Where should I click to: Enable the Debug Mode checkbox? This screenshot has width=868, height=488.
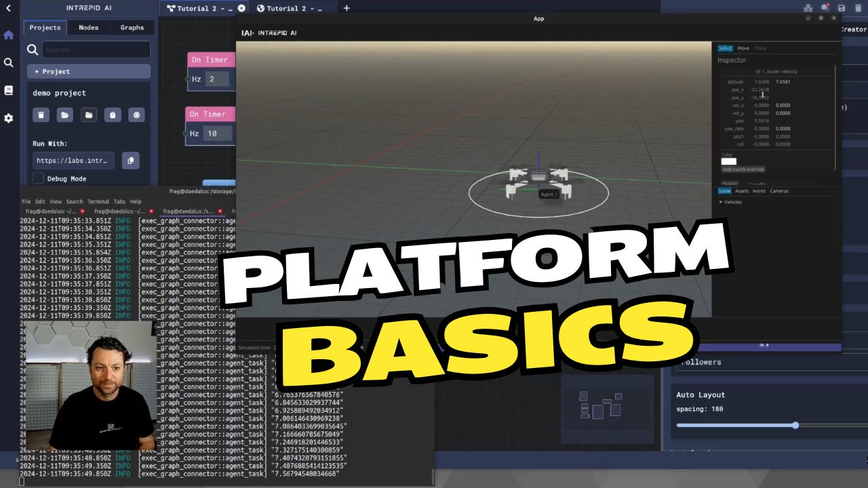[x=38, y=178]
